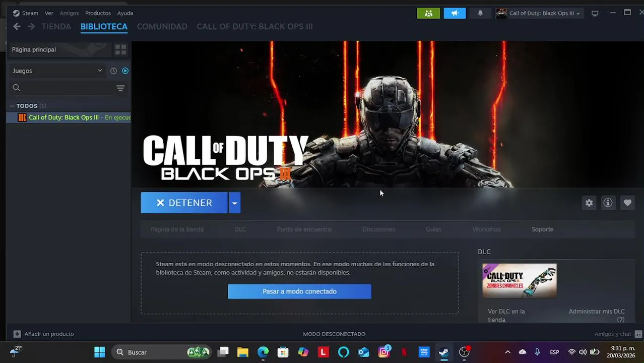Open Netflix from the taskbar
This screenshot has height=363, width=644.
(x=404, y=352)
